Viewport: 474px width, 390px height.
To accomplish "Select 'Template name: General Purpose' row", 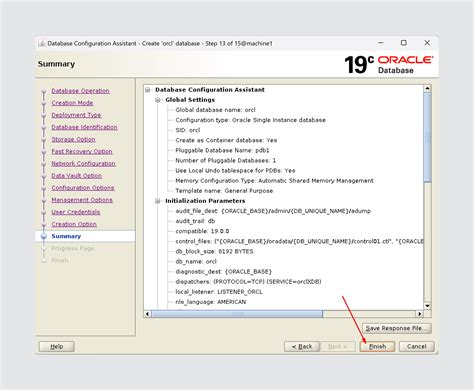I will coord(224,191).
